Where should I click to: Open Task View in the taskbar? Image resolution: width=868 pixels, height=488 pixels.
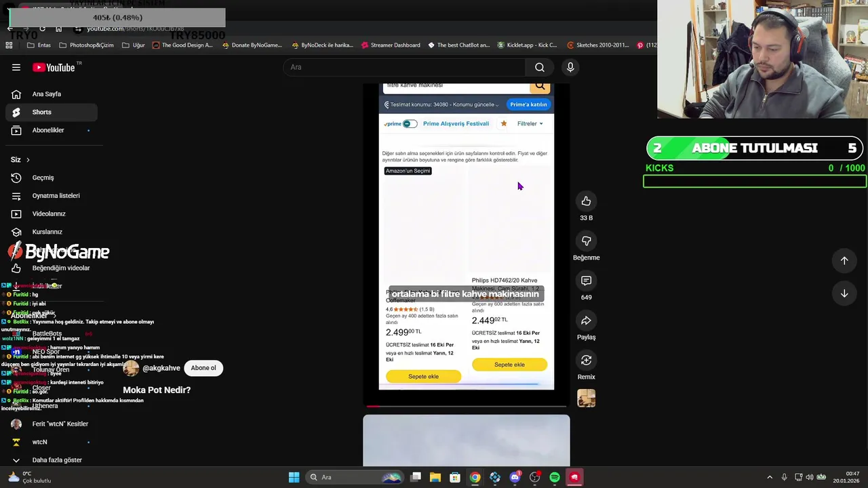click(x=416, y=477)
